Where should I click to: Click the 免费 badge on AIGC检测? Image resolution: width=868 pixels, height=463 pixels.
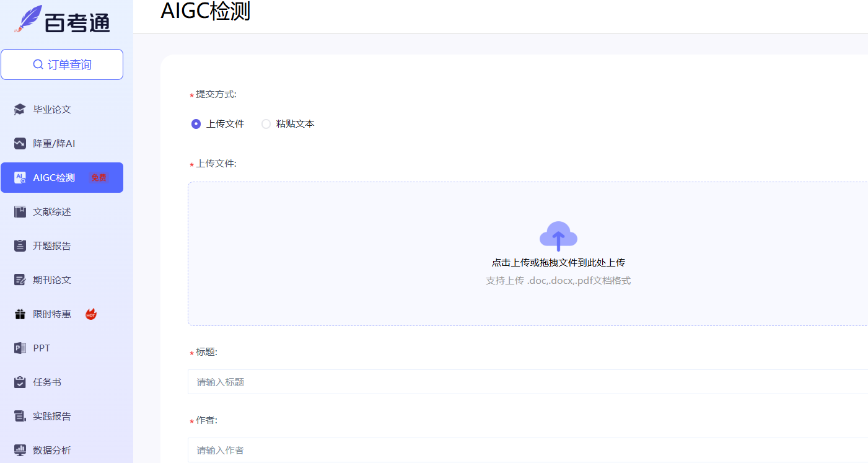[x=99, y=178]
